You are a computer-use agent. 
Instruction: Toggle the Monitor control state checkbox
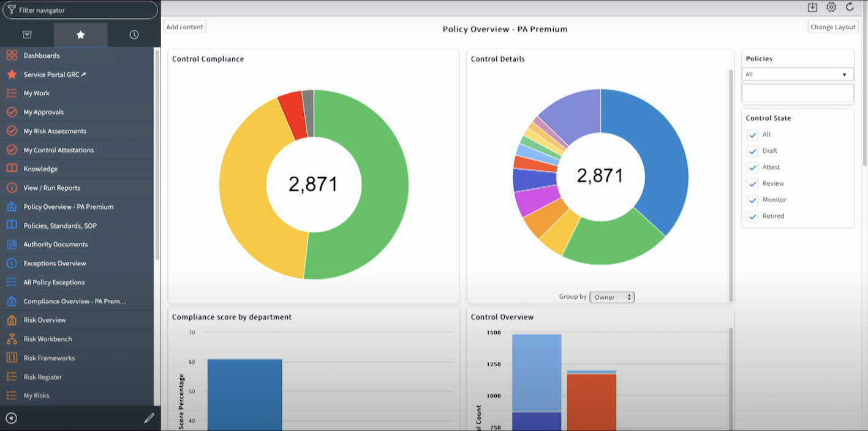753,200
